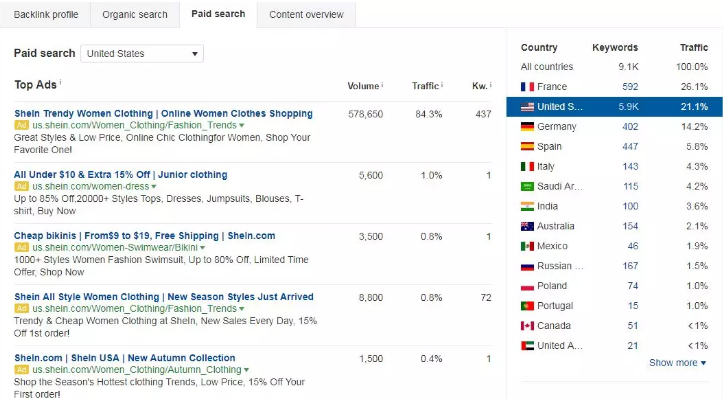Expand the arrow beside the Women-Swimwear/Bikini URL
This screenshot has width=723, height=409.
(x=202, y=248)
